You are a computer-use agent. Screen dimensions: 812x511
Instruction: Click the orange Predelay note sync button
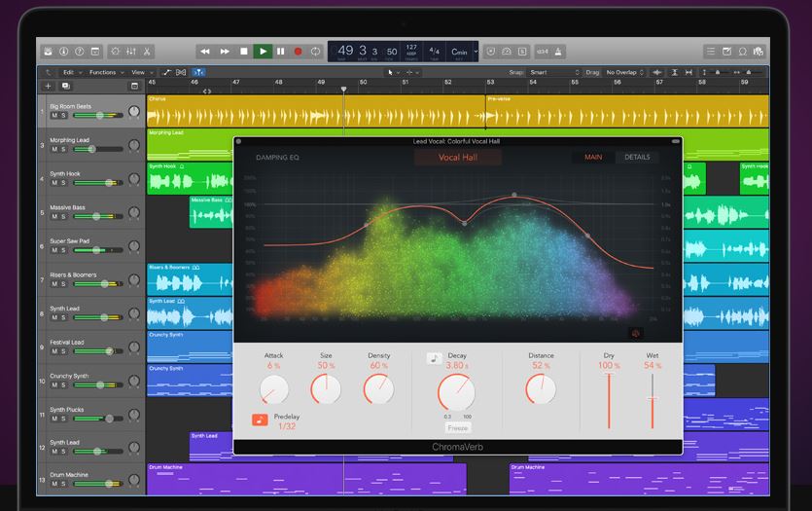(x=260, y=420)
